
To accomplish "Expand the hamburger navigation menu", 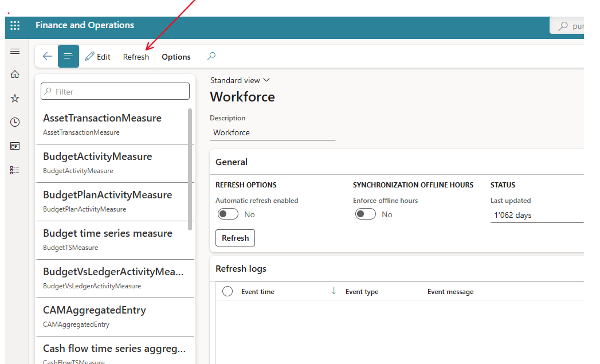I will 15,52.
